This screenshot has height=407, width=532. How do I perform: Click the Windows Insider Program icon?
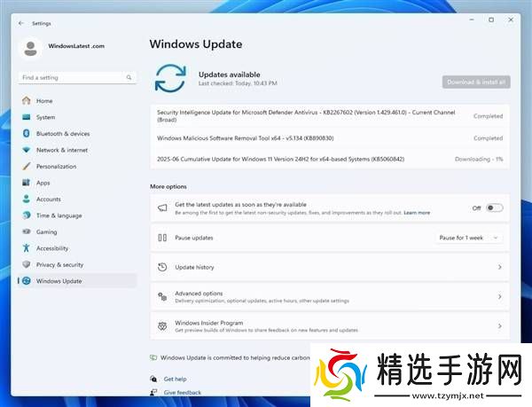pos(162,325)
